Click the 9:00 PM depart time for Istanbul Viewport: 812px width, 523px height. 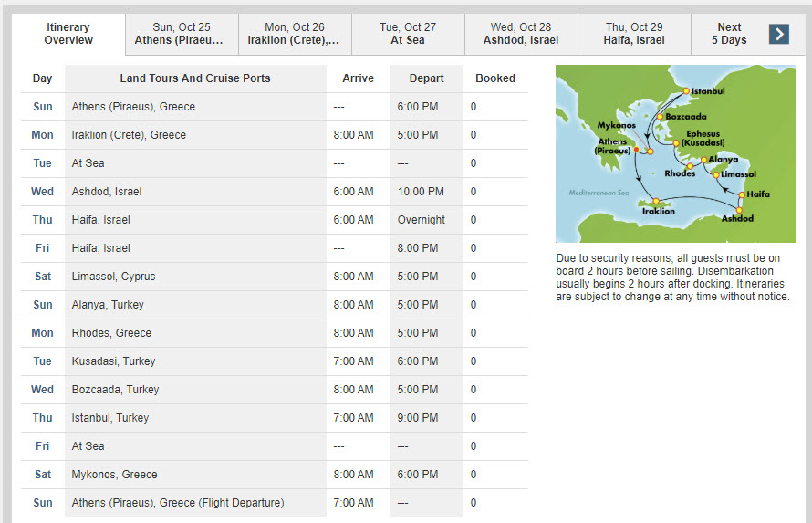pyautogui.click(x=417, y=418)
